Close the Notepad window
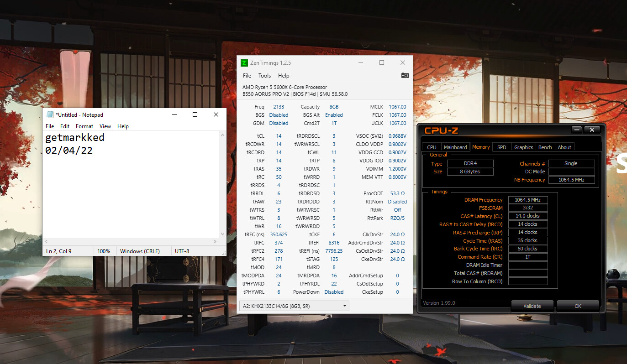The height and width of the screenshot is (364, 627). point(216,115)
